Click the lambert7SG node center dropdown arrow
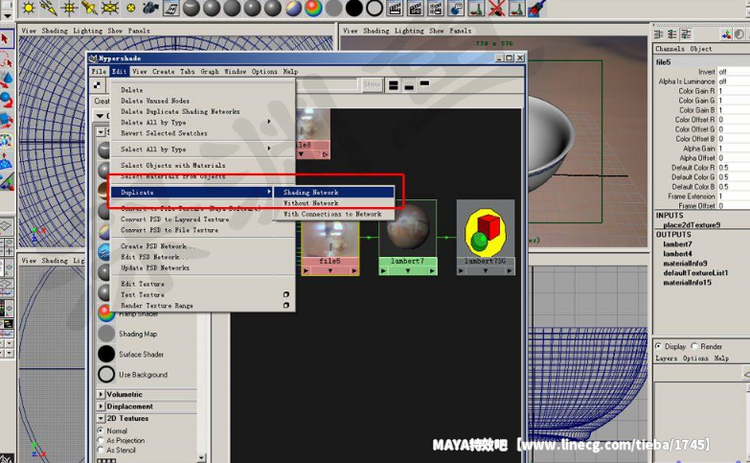The image size is (750, 463). tap(485, 271)
